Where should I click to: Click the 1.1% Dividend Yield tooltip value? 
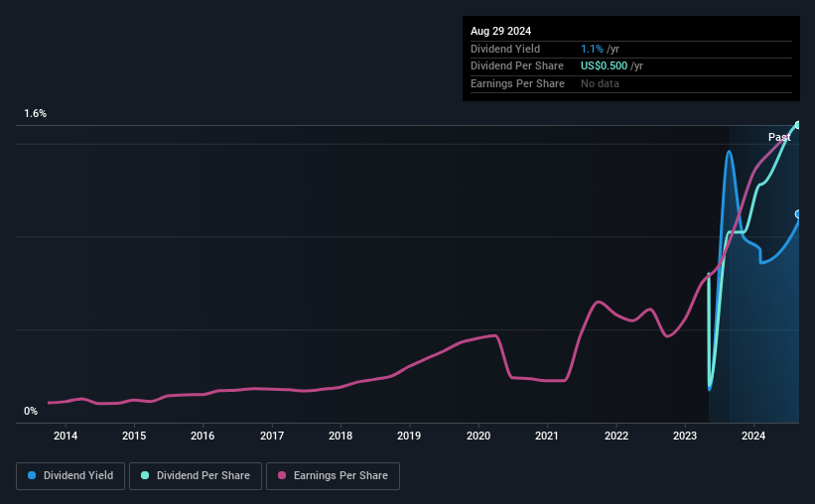592,49
